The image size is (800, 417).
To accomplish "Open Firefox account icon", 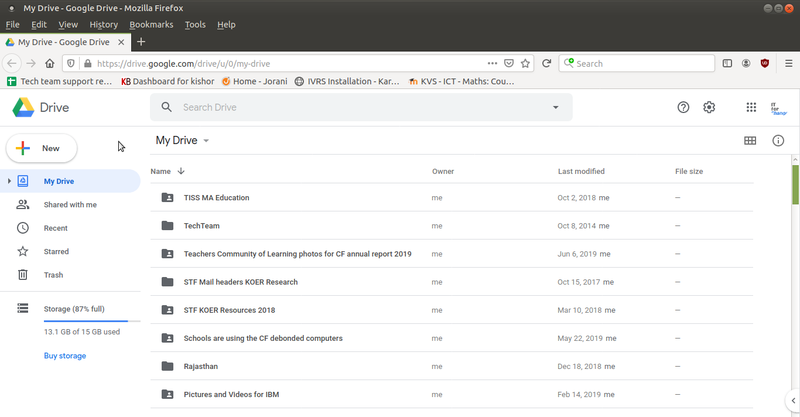I will coord(746,63).
